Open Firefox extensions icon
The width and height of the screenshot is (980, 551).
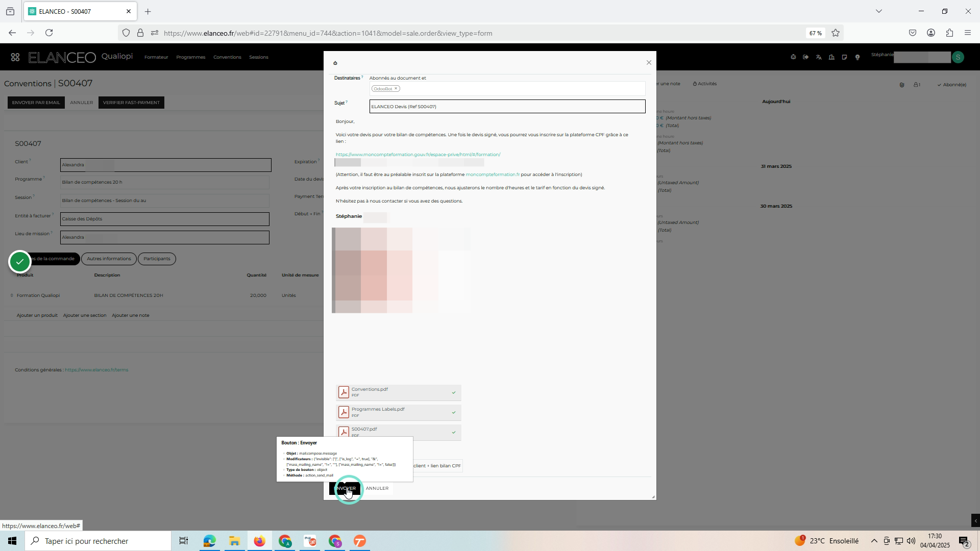pyautogui.click(x=949, y=33)
